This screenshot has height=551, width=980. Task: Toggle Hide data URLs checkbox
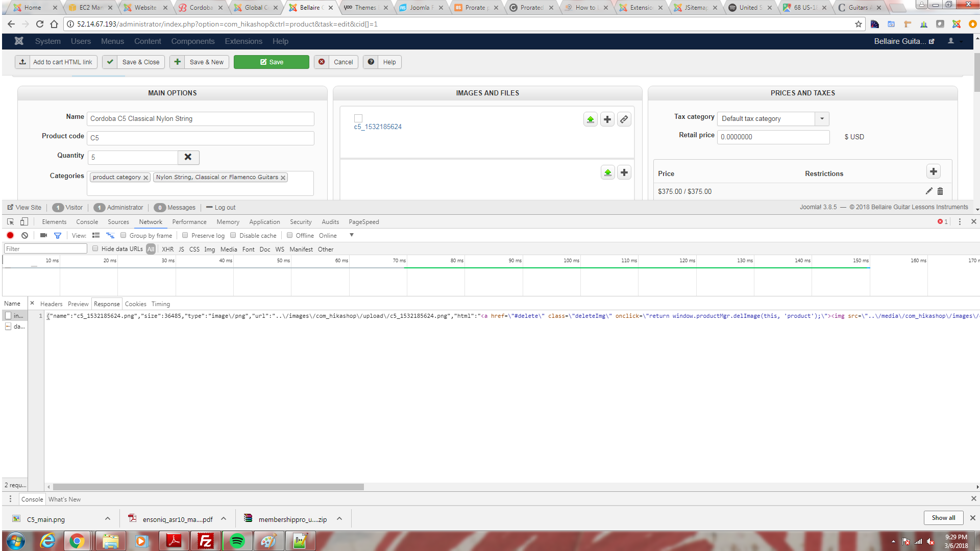(95, 249)
